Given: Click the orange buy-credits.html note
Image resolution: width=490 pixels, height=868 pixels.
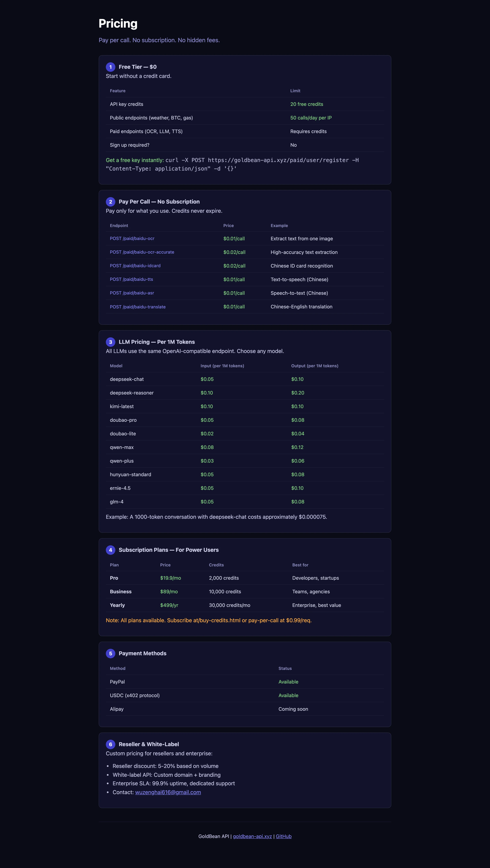Looking at the screenshot, I should point(208,620).
